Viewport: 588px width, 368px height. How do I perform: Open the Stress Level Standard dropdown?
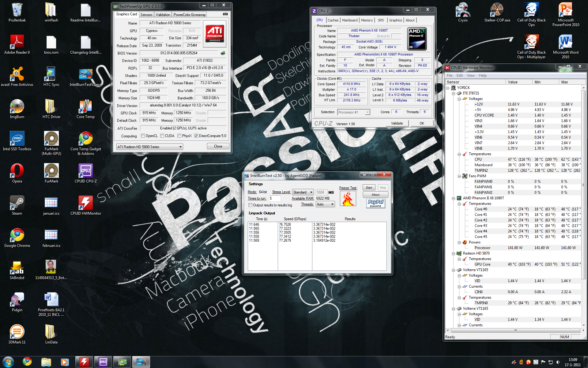point(303,192)
